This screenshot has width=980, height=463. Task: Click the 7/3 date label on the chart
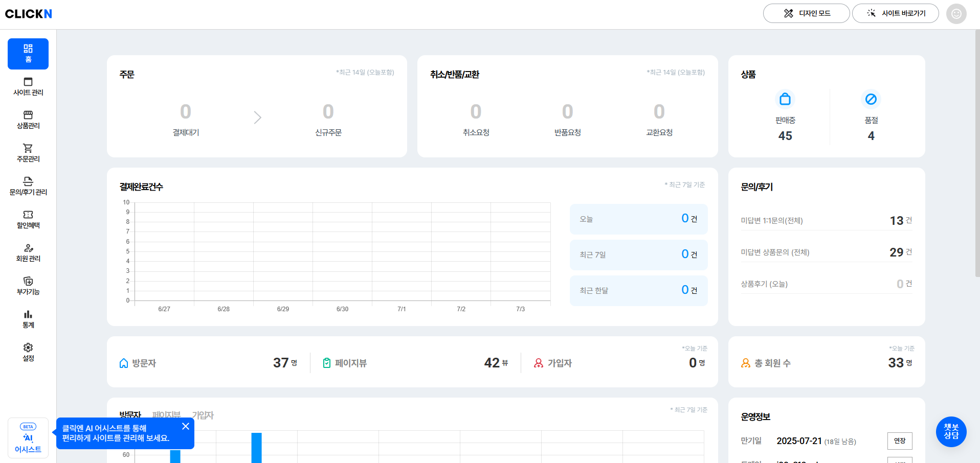(521, 309)
